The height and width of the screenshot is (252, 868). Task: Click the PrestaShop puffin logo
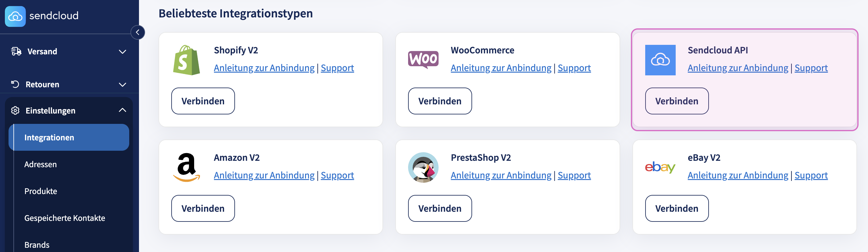[x=423, y=167]
